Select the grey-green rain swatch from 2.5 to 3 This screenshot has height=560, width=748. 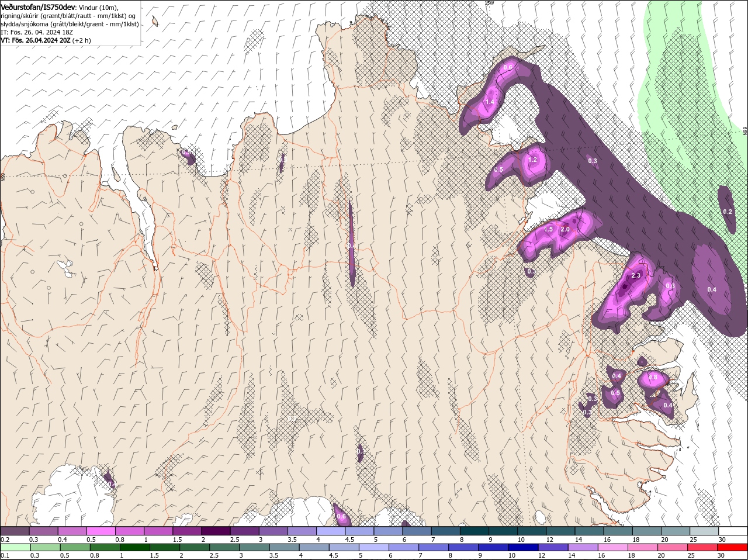[225, 548]
